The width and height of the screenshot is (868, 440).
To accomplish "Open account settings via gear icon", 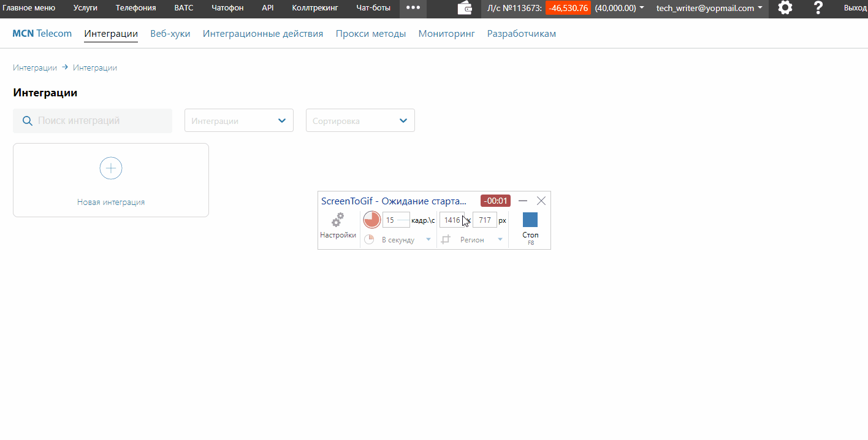I will 785,8.
